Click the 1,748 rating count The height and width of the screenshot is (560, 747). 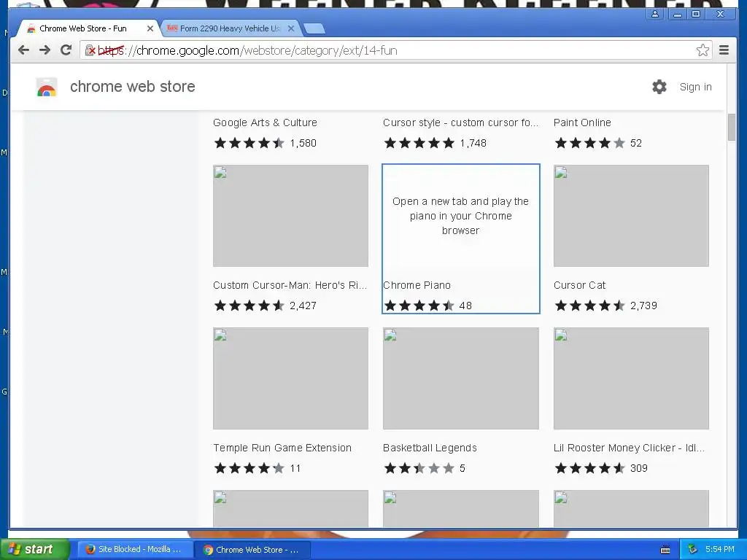(473, 143)
